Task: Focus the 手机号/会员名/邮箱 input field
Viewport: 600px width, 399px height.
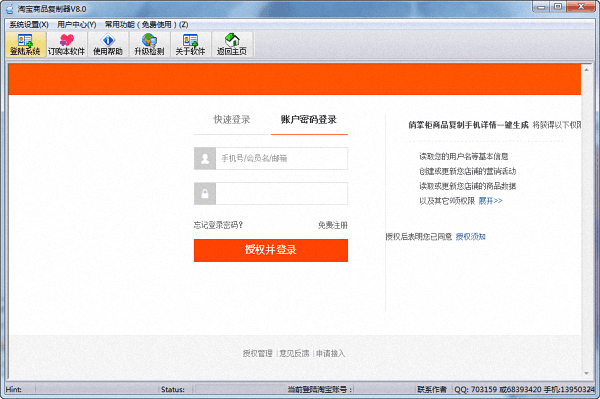Action: (282, 158)
